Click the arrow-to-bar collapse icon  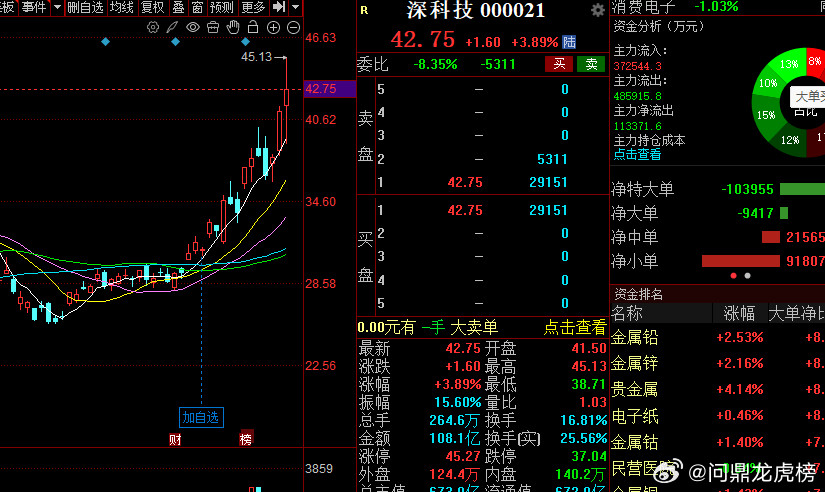coord(279,7)
